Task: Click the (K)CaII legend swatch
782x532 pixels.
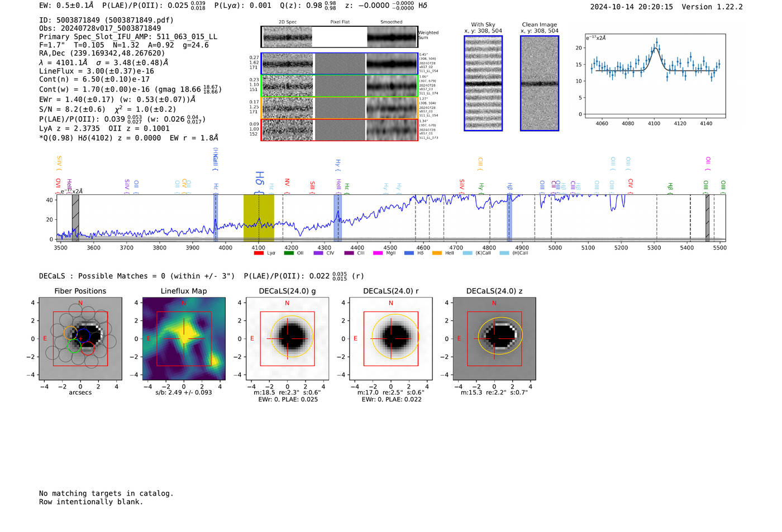Action: [x=468, y=253]
